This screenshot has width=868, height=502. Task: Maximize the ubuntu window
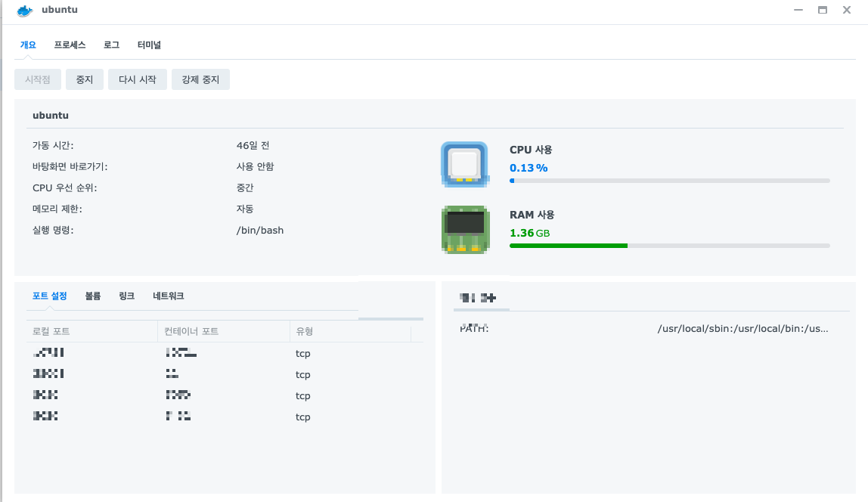point(823,10)
